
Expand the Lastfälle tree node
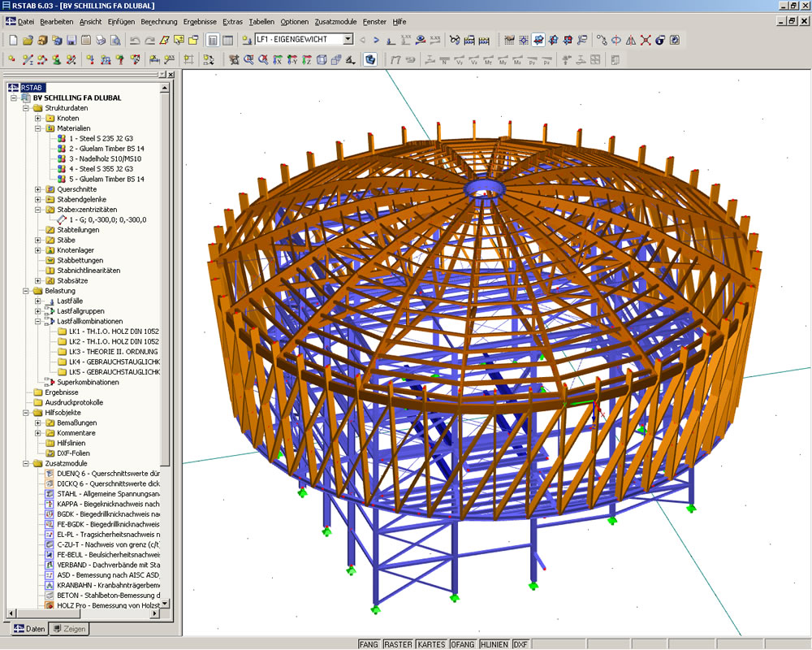click(38, 301)
